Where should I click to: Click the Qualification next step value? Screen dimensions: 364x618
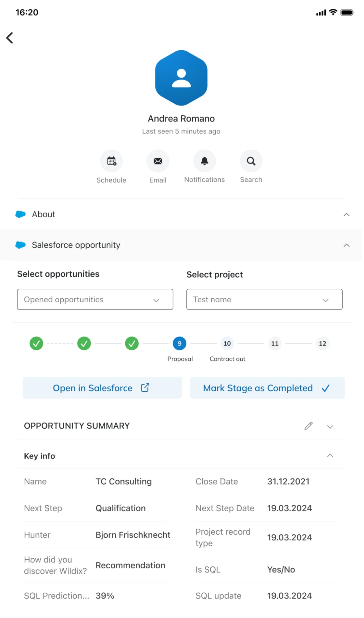coord(121,508)
